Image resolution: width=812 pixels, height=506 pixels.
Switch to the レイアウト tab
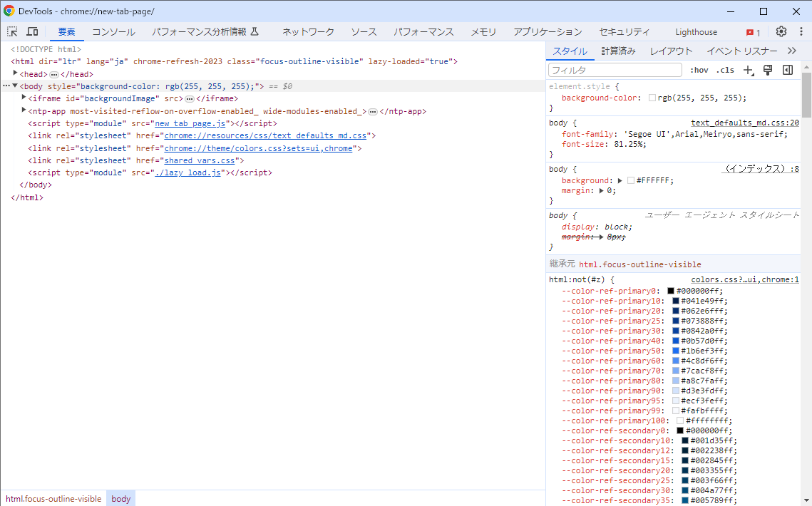671,51
